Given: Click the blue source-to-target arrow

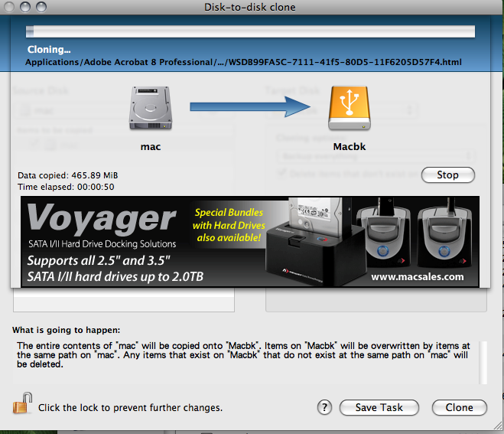Looking at the screenshot, I should pos(250,107).
